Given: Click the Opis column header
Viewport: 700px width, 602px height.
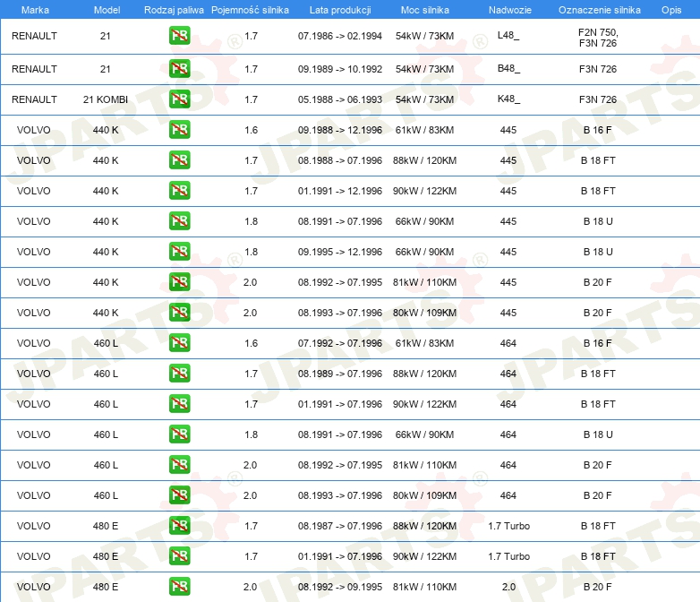Looking at the screenshot, I should tap(671, 10).
